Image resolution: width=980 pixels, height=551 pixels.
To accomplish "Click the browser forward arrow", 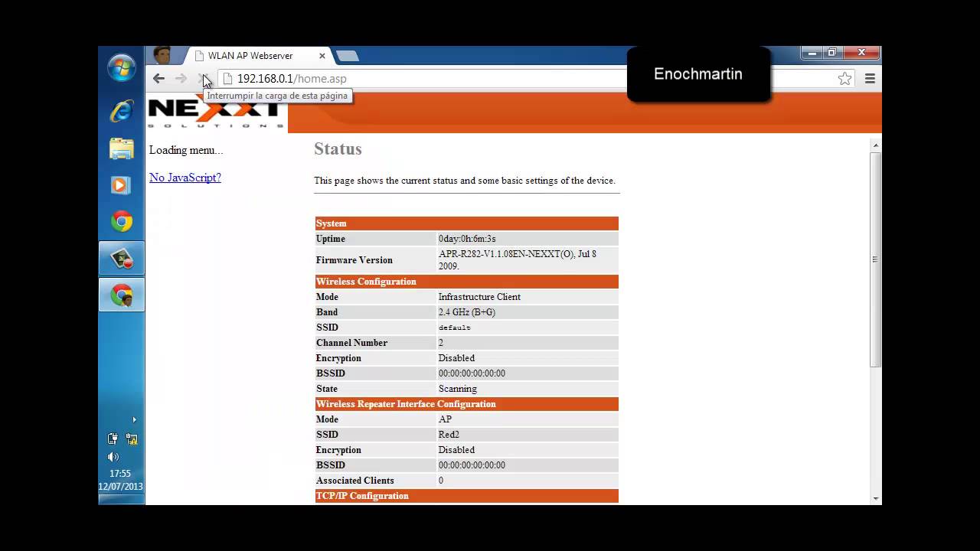I will (x=181, y=78).
